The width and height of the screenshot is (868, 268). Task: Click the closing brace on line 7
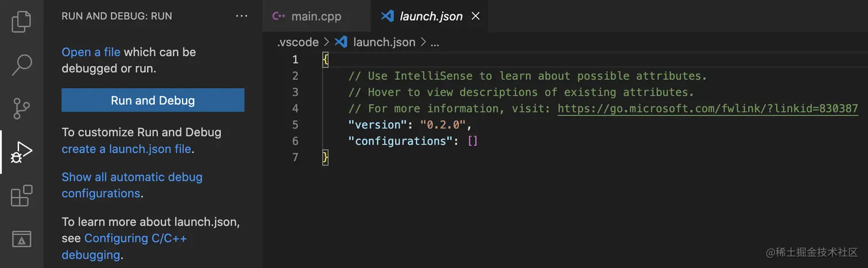tap(325, 157)
